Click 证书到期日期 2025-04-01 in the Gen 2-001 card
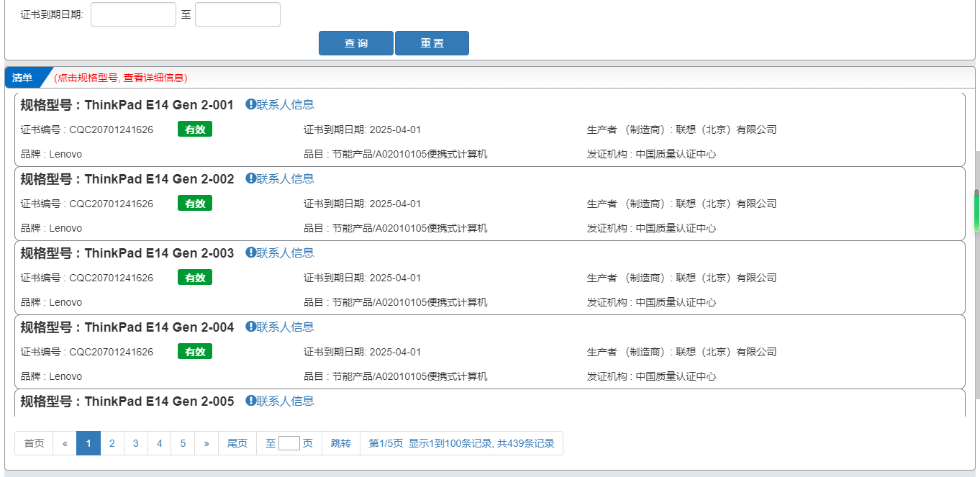The height and width of the screenshot is (477, 980). coord(363,130)
